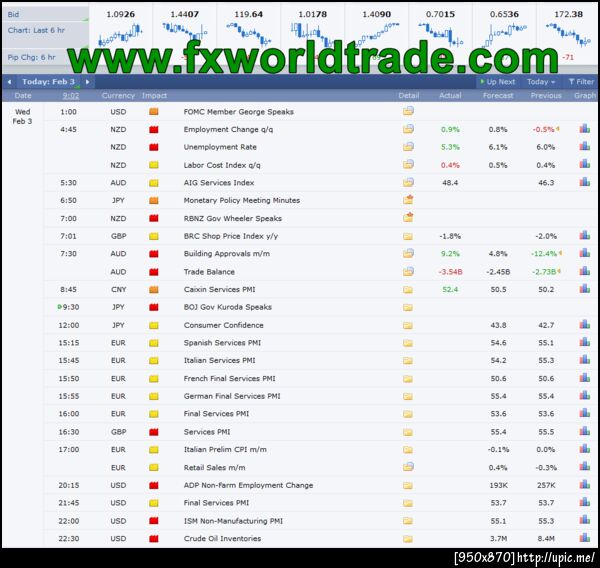Image resolution: width=600 pixels, height=568 pixels.
Task: Open detail folder for Employment Change q/q
Action: pyautogui.click(x=408, y=129)
